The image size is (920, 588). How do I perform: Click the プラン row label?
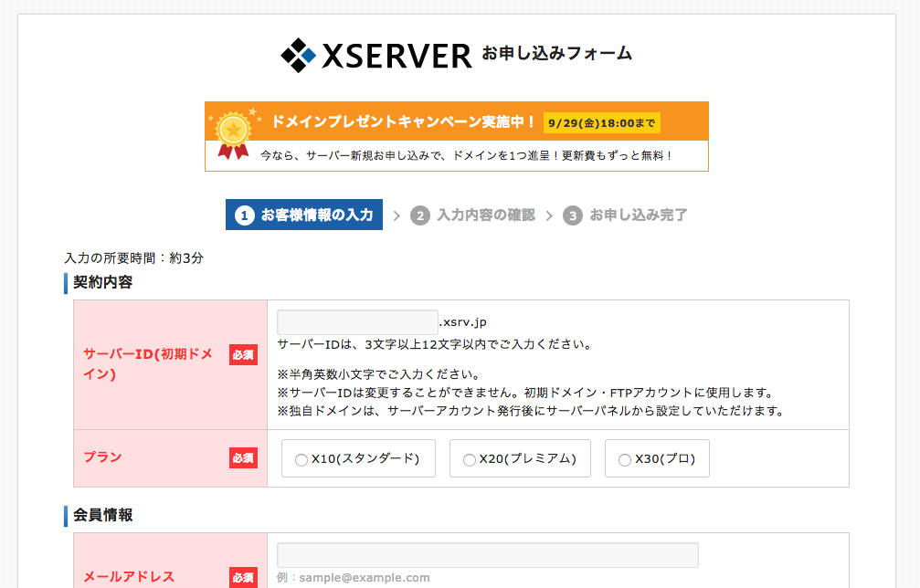(102, 457)
